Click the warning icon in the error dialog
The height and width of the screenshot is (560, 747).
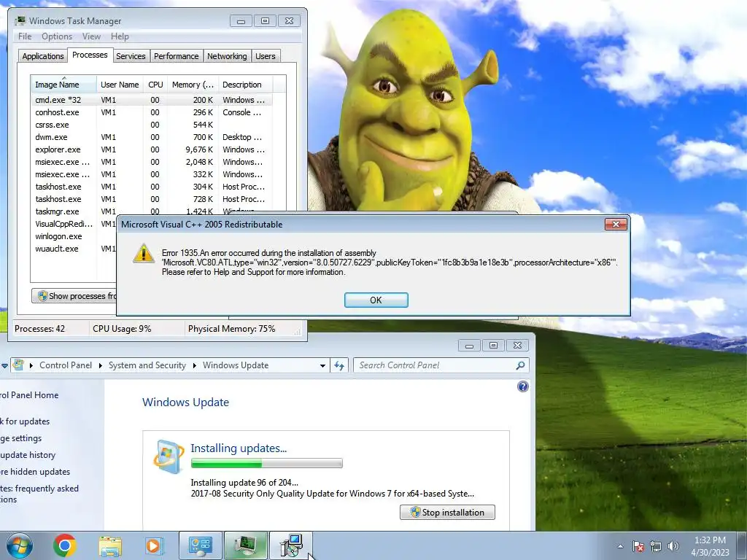point(144,254)
